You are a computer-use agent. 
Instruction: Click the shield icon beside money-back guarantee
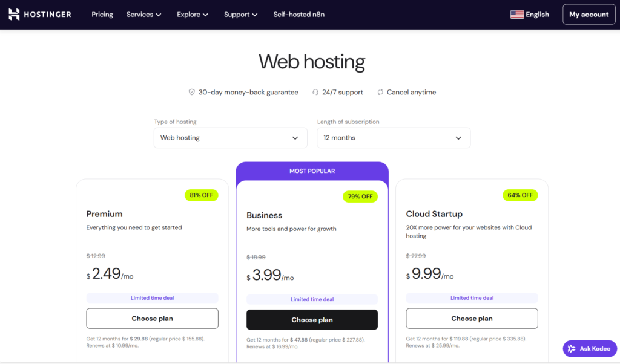tap(192, 92)
